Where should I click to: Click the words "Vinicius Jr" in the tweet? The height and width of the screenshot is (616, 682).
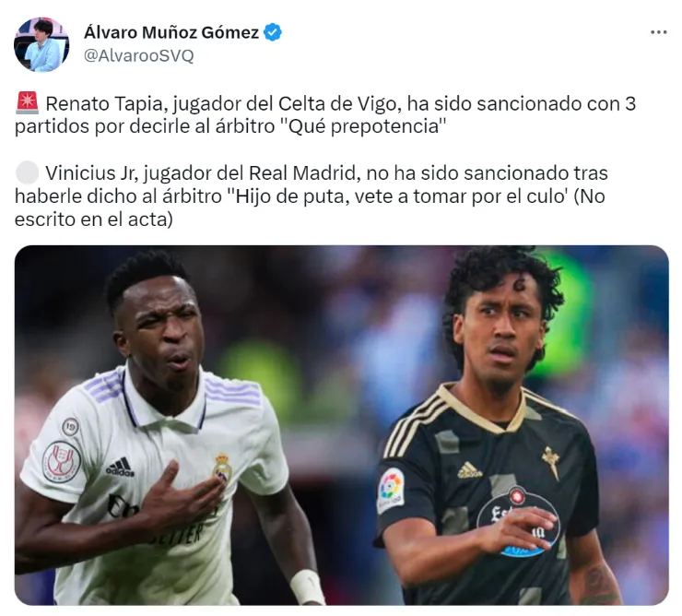91,173
